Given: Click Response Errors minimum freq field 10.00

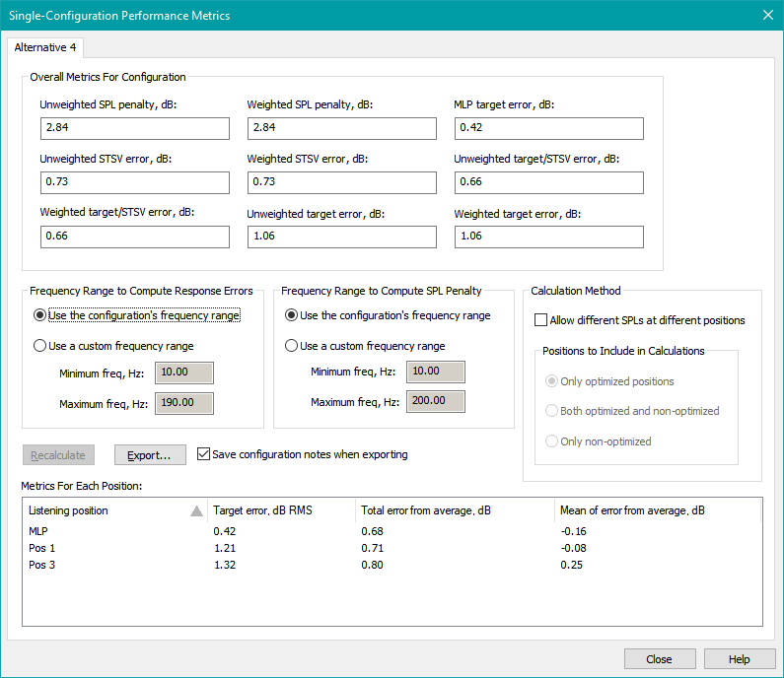Looking at the screenshot, I should [184, 373].
